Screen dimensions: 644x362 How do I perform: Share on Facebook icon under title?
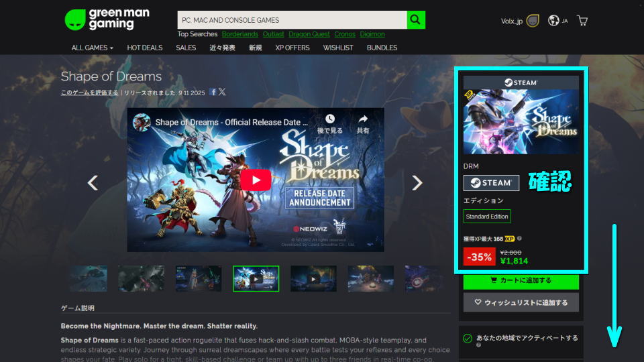coord(213,92)
